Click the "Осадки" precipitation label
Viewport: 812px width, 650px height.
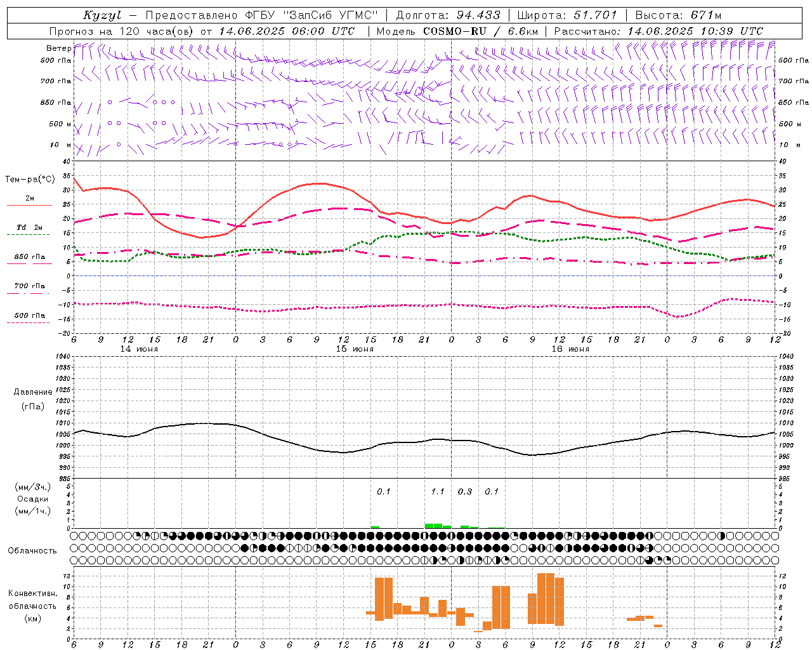coord(34,499)
